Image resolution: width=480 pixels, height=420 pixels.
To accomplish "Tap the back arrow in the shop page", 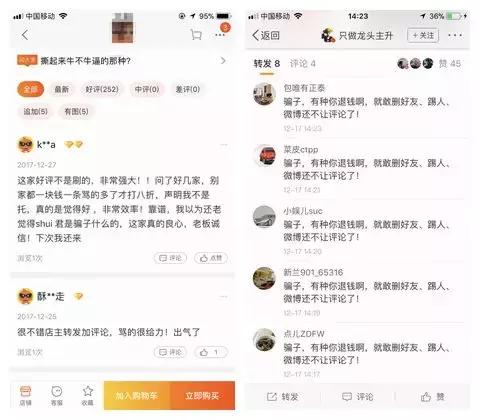I will 25,35.
